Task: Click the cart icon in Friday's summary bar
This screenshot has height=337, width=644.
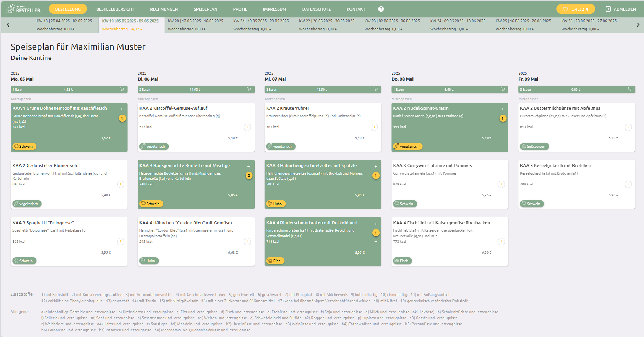Action: (629, 89)
